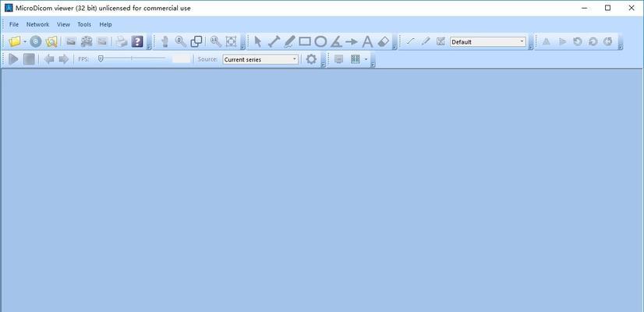Viewport: 644px width, 312px height.
Task: Click the fit to window icon
Action: tap(232, 41)
